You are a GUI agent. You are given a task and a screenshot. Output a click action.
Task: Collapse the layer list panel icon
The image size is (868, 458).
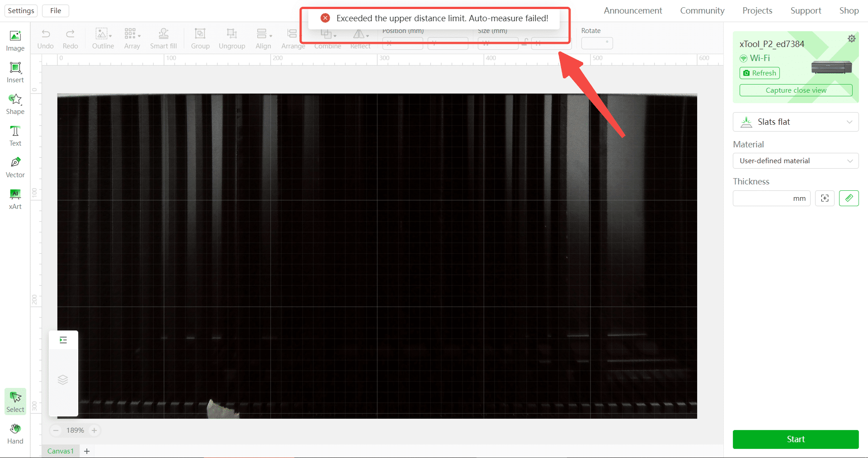click(x=63, y=340)
